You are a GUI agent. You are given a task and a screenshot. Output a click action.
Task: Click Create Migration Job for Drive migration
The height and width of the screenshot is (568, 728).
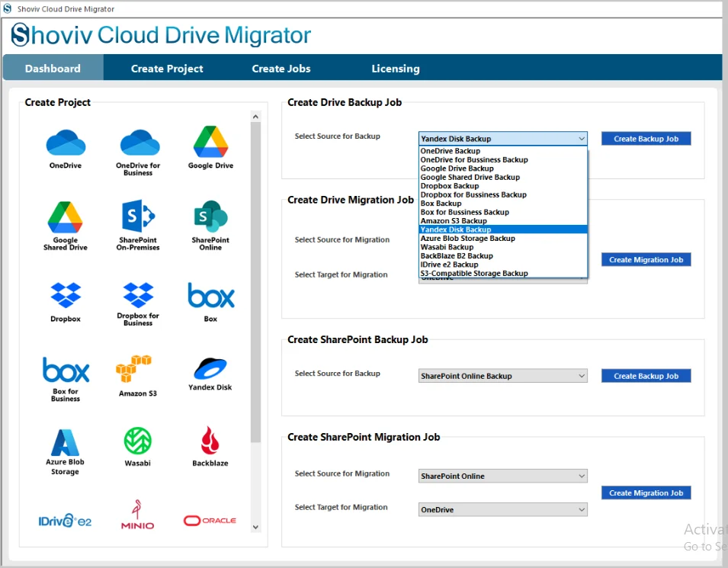point(646,260)
